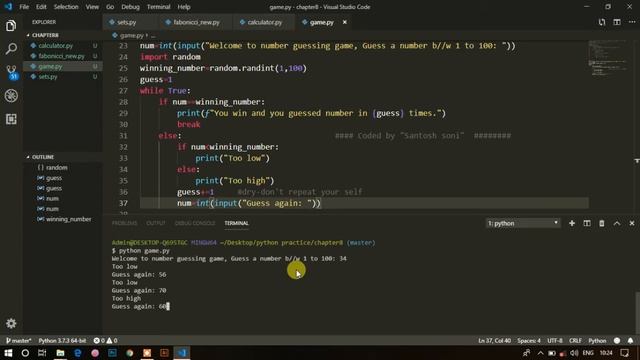Open the Edit menu
Image resolution: width=640 pixels, height=360 pixels.
tap(41, 7)
